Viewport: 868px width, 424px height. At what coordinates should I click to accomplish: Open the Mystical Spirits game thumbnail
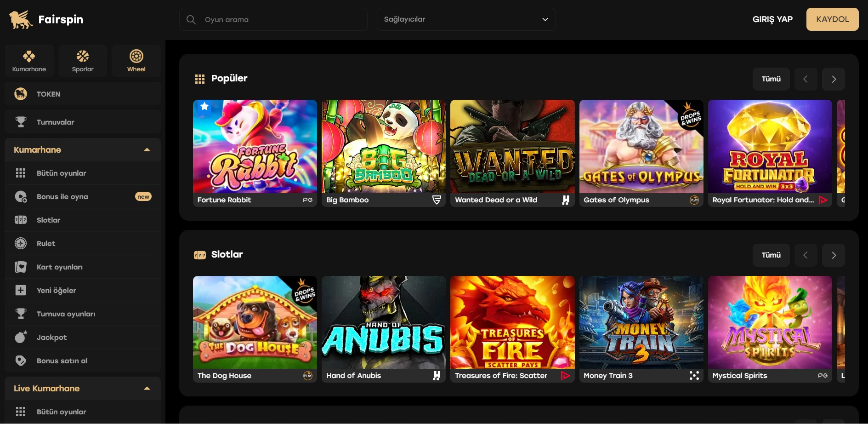[x=770, y=322]
